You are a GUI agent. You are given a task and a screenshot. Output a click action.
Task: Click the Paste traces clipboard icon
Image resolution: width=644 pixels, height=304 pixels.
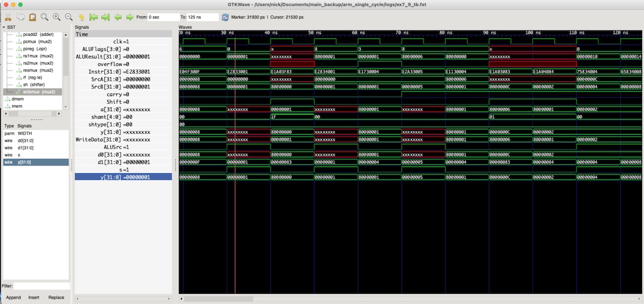tap(32, 17)
